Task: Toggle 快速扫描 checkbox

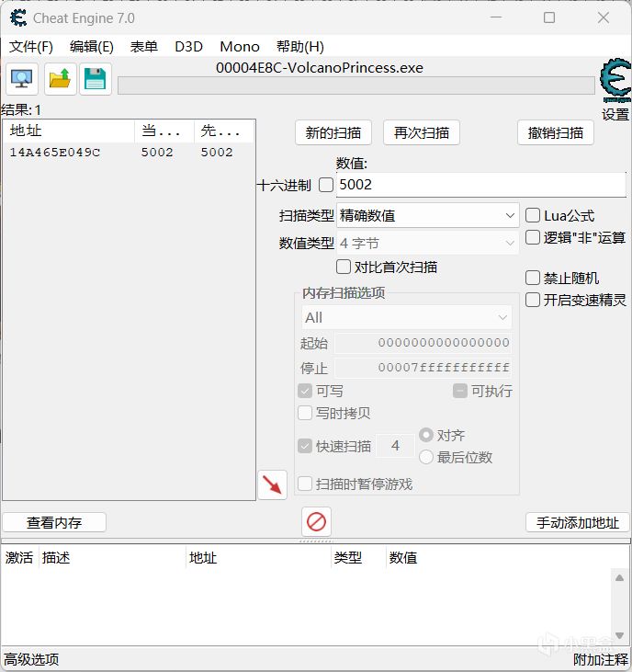Action: point(305,446)
